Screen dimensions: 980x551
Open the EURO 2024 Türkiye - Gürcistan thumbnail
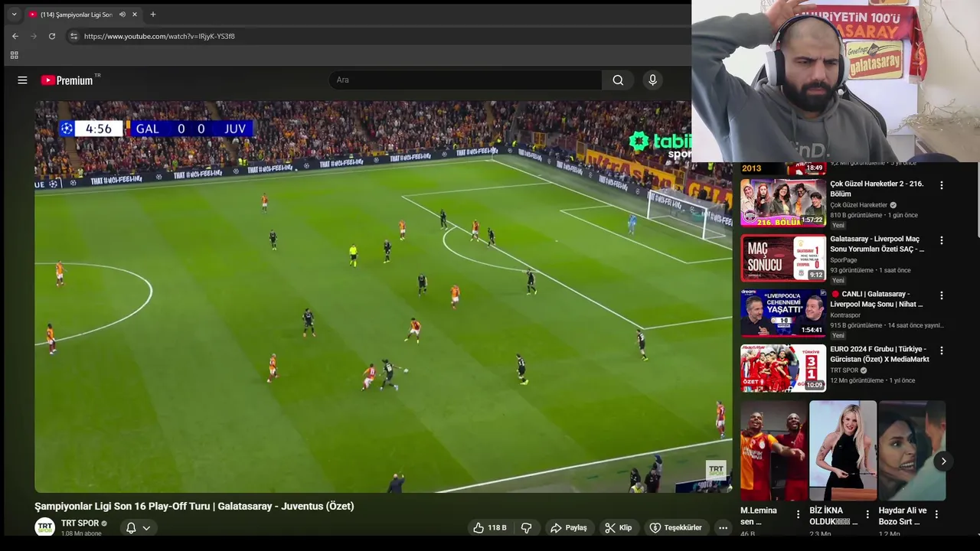(783, 368)
